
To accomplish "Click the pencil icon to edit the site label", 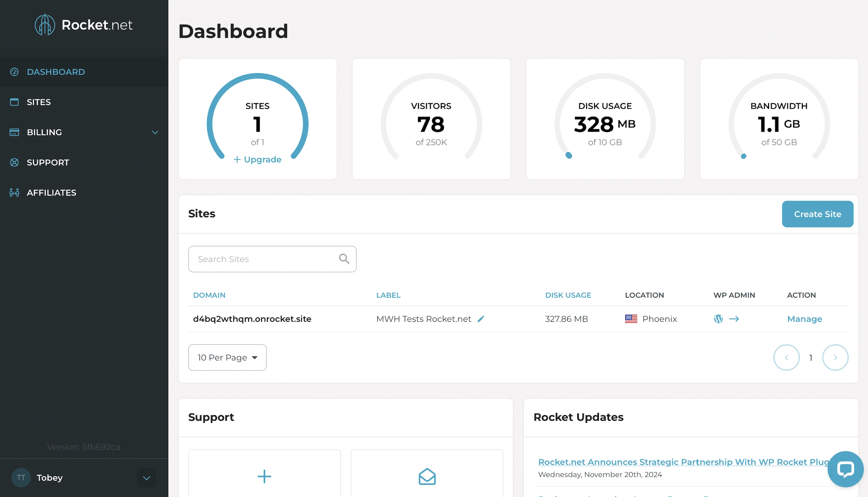I will pos(481,319).
